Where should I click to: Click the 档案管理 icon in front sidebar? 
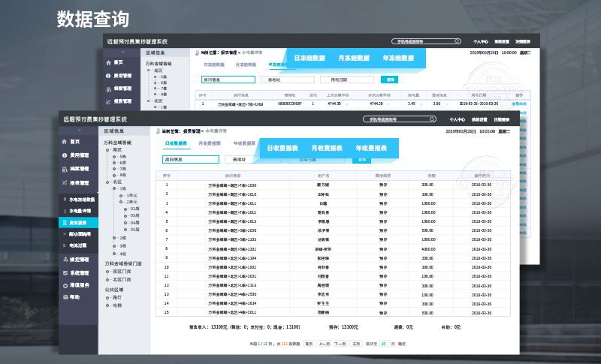[64, 169]
